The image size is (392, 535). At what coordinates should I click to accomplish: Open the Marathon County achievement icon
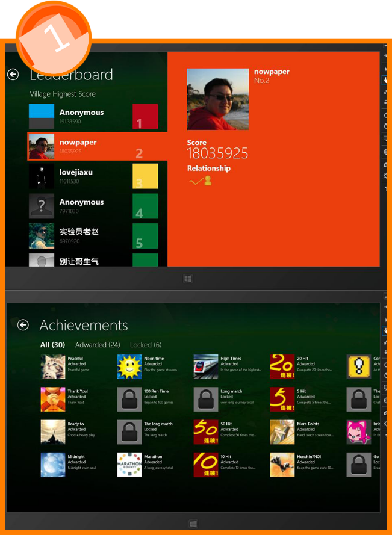(x=129, y=465)
